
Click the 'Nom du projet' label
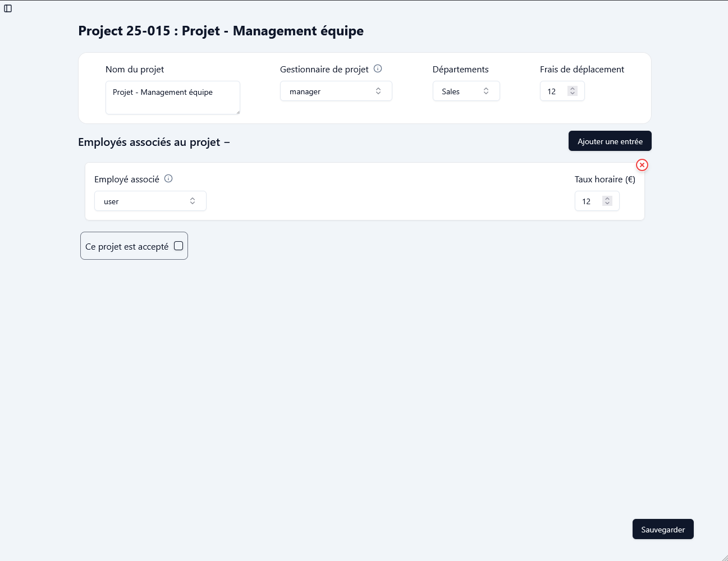tap(135, 69)
